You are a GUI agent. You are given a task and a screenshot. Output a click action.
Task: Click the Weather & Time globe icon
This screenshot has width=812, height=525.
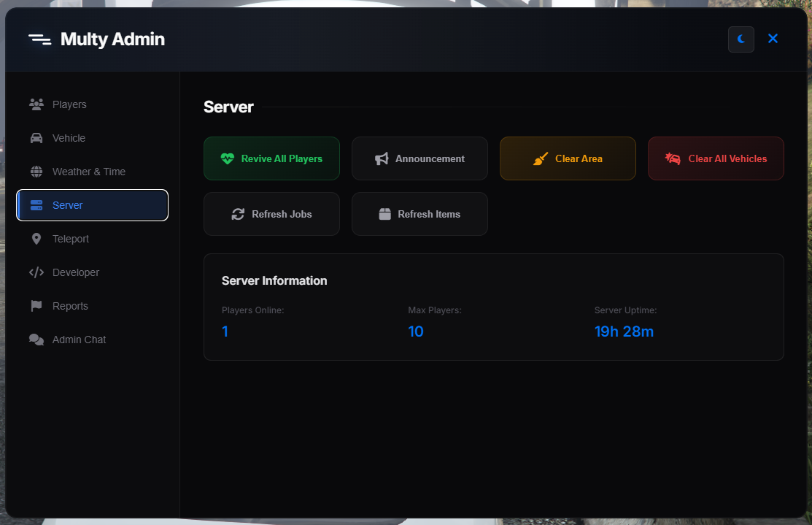[x=36, y=172]
